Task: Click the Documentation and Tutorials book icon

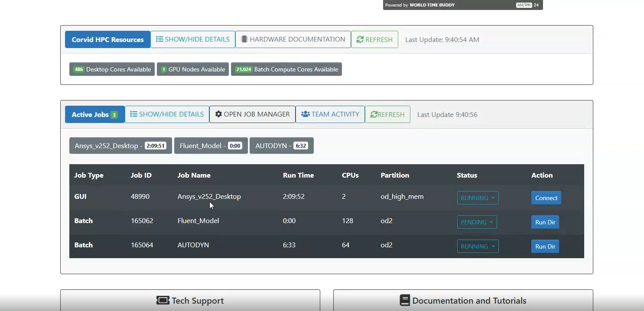Action: pos(404,301)
